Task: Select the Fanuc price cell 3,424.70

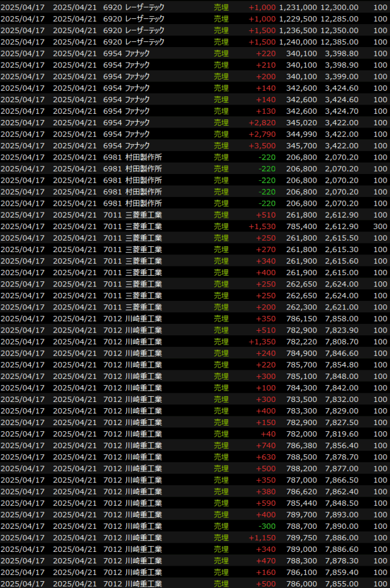Action: [x=341, y=111]
